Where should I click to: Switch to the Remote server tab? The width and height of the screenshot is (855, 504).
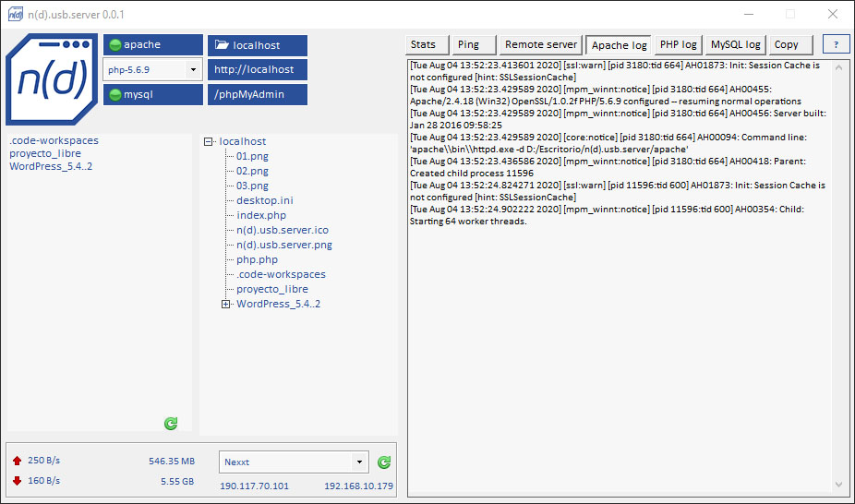click(540, 44)
